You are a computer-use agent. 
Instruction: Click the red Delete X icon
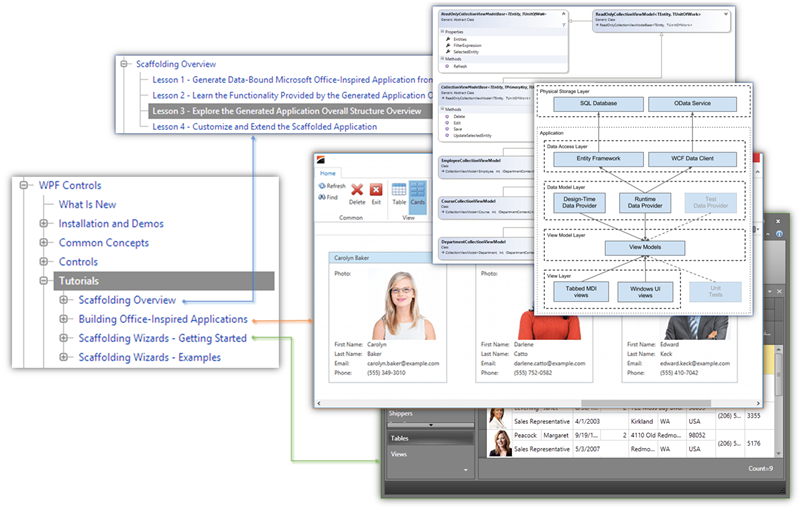[357, 190]
